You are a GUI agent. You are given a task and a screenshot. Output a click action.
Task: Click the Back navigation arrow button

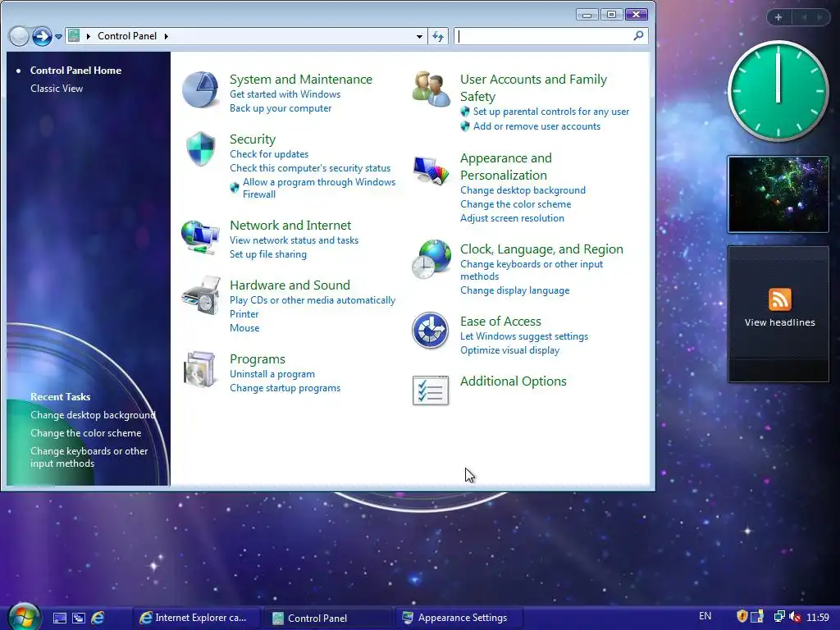coord(20,36)
